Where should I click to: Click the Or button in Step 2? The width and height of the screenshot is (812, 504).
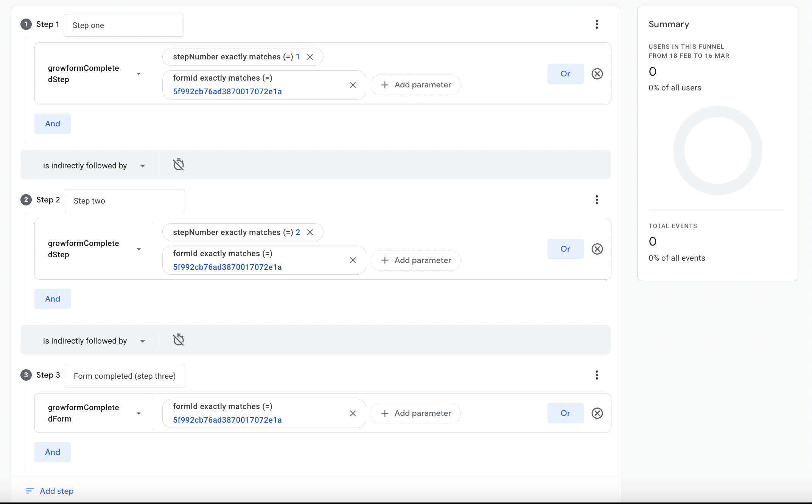(x=565, y=249)
